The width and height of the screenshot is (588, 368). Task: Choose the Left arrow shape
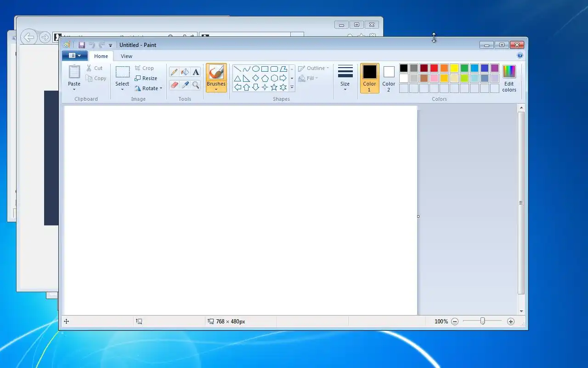[x=237, y=87]
